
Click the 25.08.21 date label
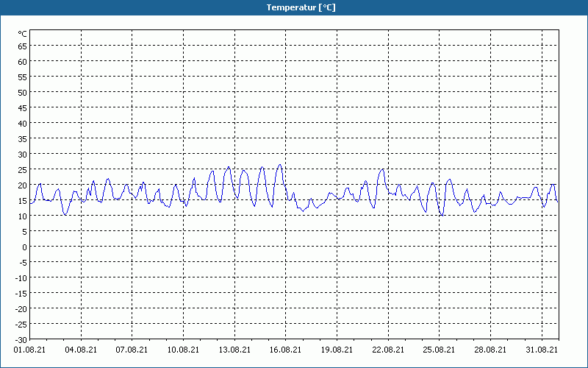(439, 350)
